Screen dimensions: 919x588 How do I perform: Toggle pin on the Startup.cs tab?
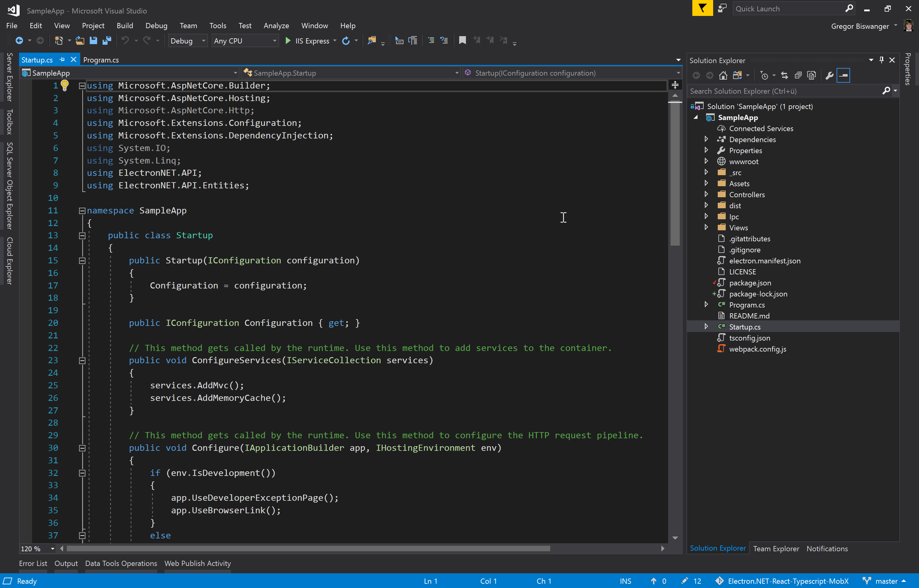(x=62, y=59)
